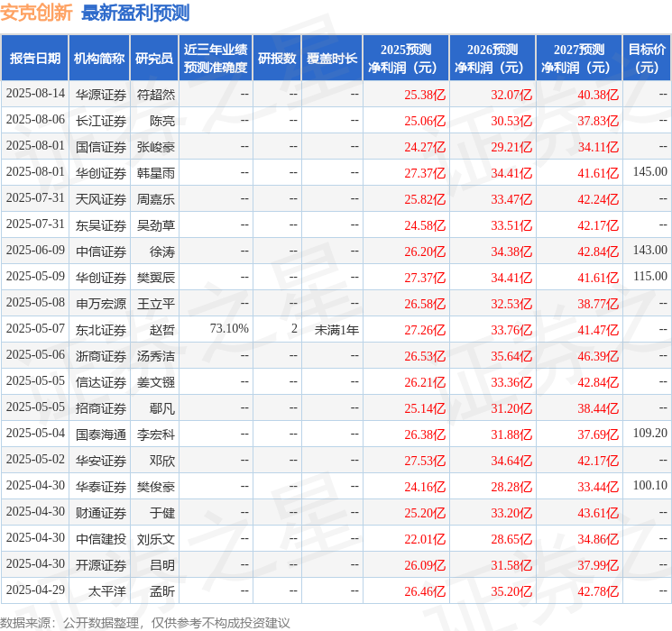Click analyst name 张峻豪
The height and width of the screenshot is (631, 672).
tap(155, 147)
